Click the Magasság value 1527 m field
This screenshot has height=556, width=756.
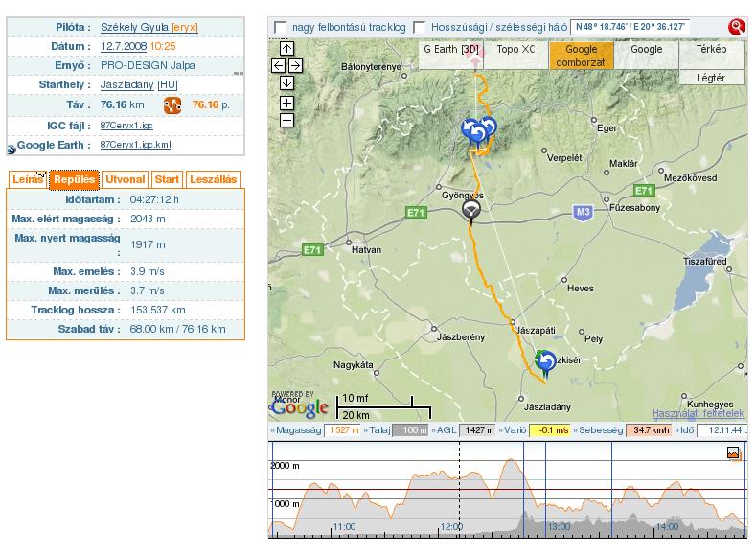[342, 430]
